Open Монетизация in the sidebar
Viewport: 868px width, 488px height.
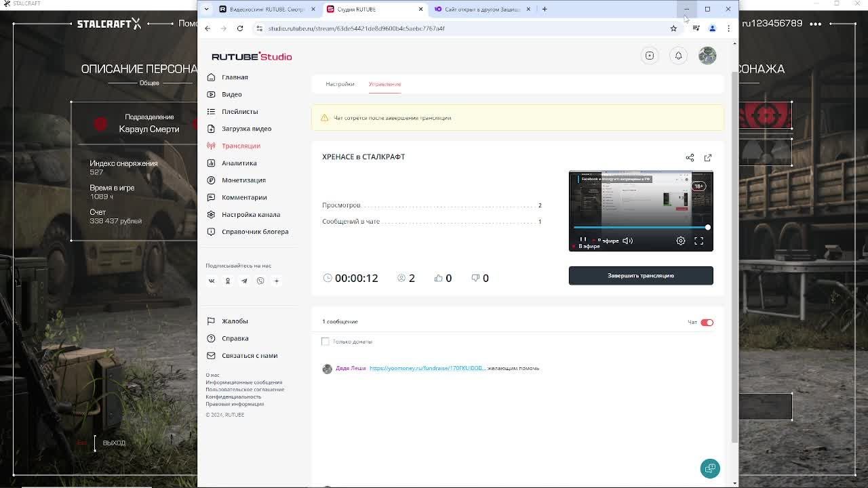(x=243, y=180)
